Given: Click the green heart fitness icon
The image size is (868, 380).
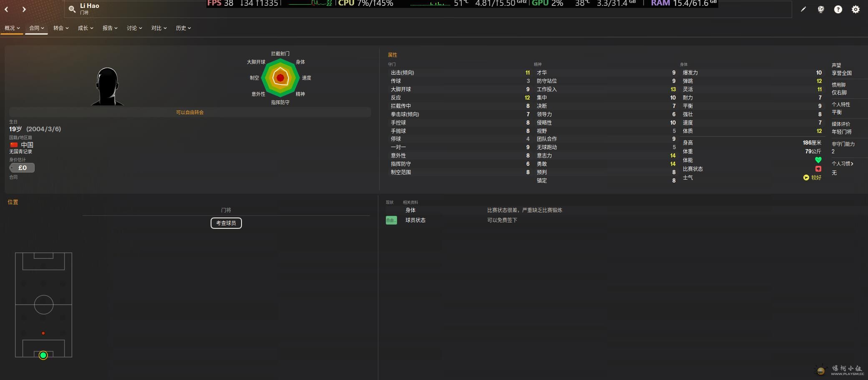Looking at the screenshot, I should (818, 160).
